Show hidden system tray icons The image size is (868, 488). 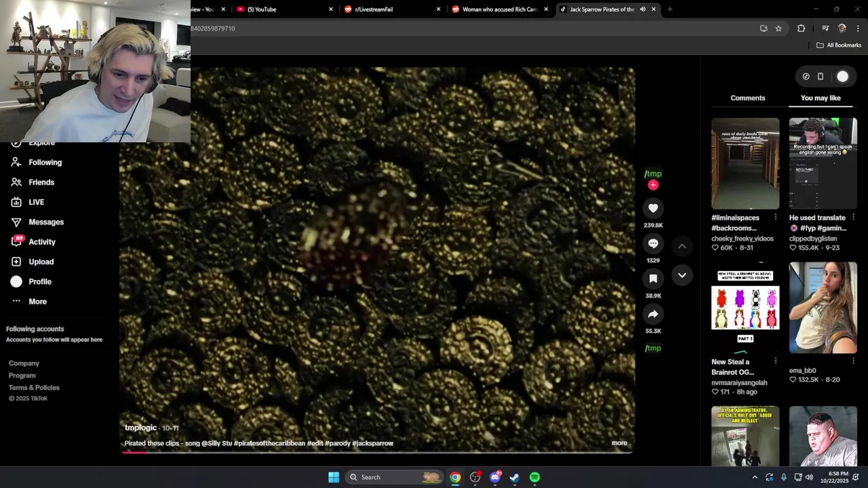pyautogui.click(x=754, y=477)
